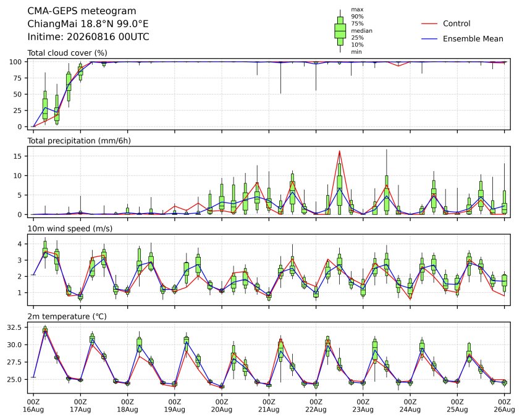The height and width of the screenshot is (420, 522).
Task: Click the "CMA-GEPS meteogram" title text
Action: pos(82,11)
